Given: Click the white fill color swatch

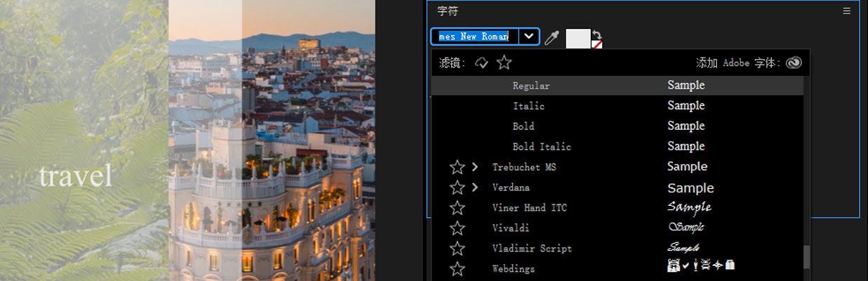Looking at the screenshot, I should [x=578, y=39].
